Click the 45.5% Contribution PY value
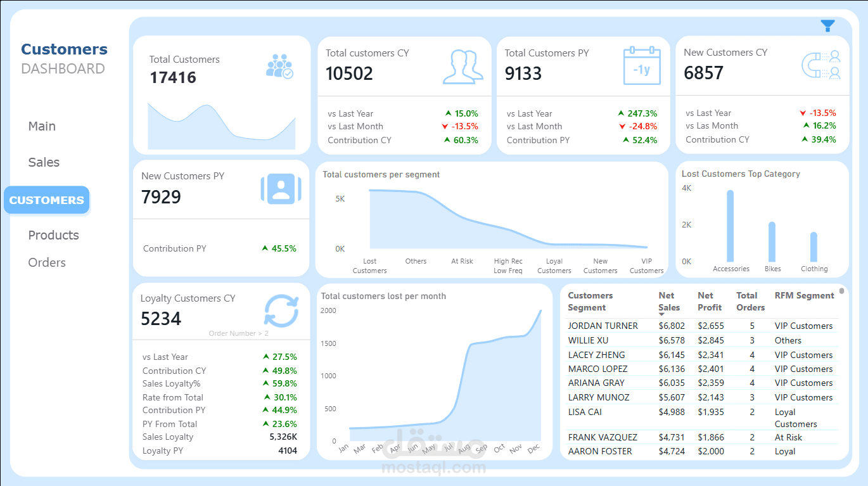The height and width of the screenshot is (486, 868). click(x=284, y=248)
